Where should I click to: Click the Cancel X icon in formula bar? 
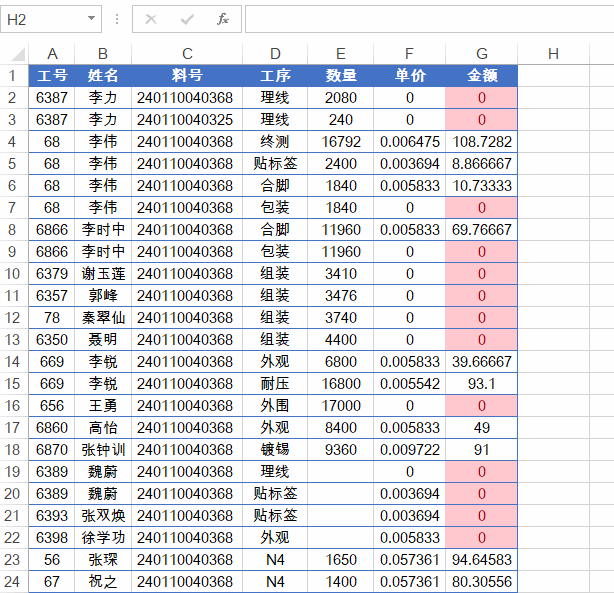(x=151, y=19)
